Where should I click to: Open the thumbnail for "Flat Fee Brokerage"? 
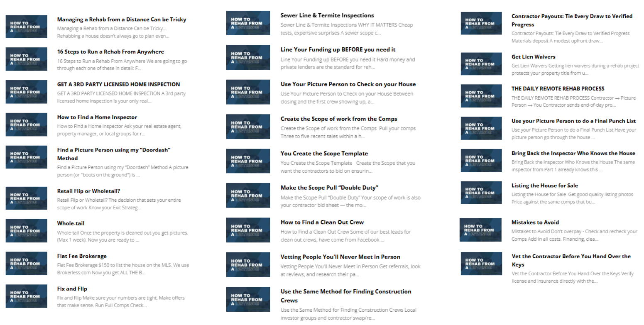27,264
